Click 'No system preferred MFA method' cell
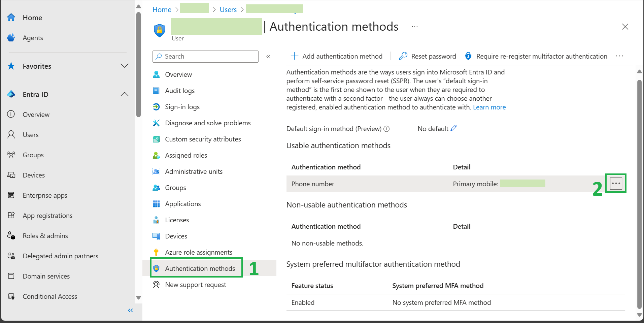This screenshot has width=644, height=323. click(x=442, y=302)
